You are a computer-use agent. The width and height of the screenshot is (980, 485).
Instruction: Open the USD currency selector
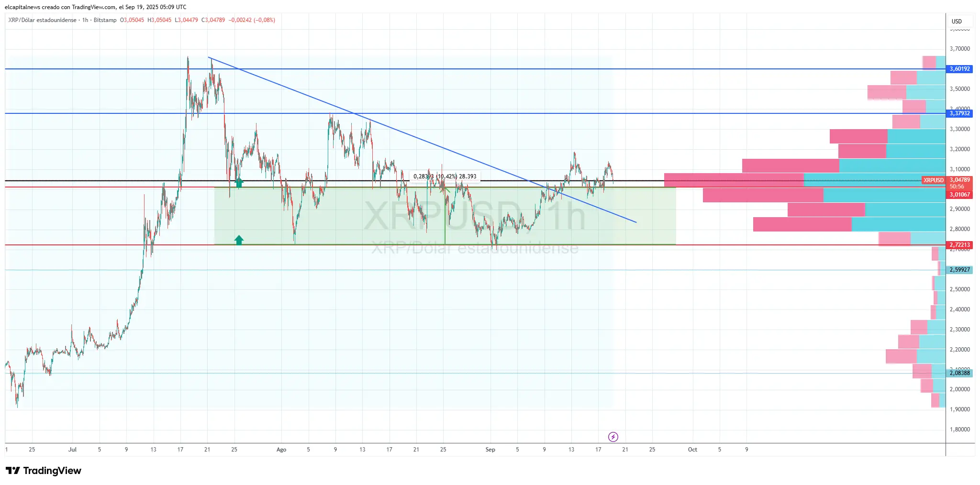(957, 22)
